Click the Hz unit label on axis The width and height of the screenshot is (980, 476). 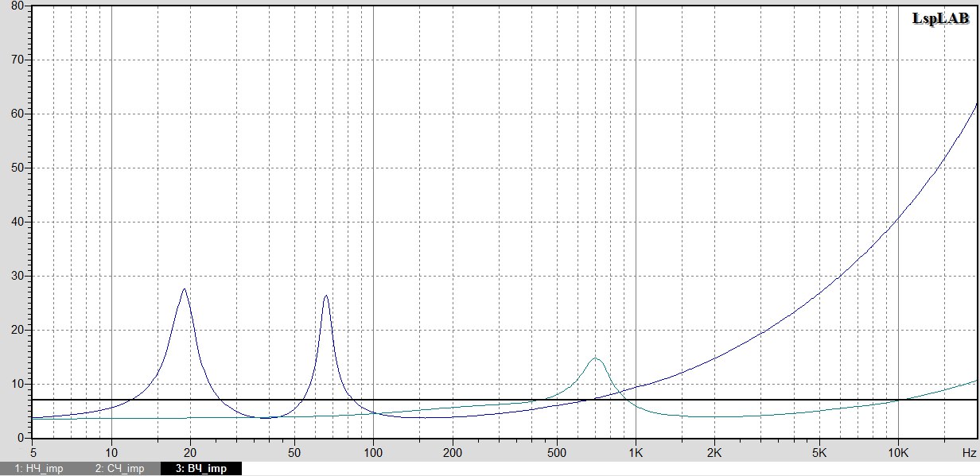(968, 451)
